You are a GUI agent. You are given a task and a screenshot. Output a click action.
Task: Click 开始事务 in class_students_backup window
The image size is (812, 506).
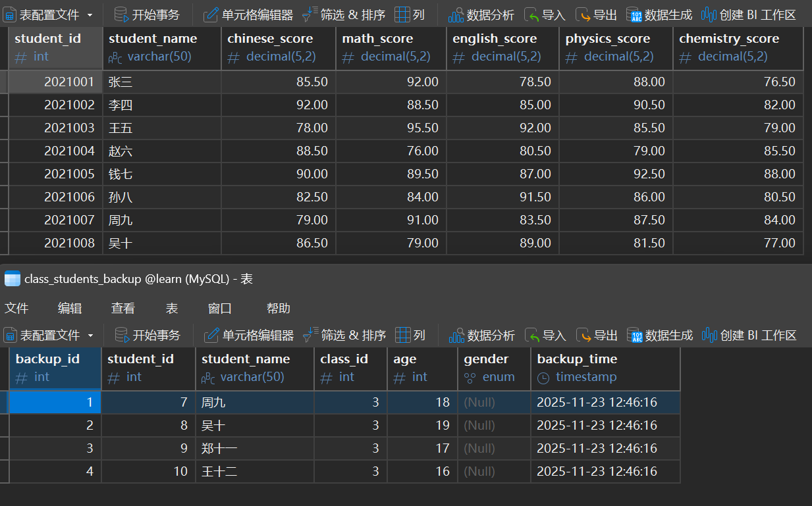(x=147, y=335)
